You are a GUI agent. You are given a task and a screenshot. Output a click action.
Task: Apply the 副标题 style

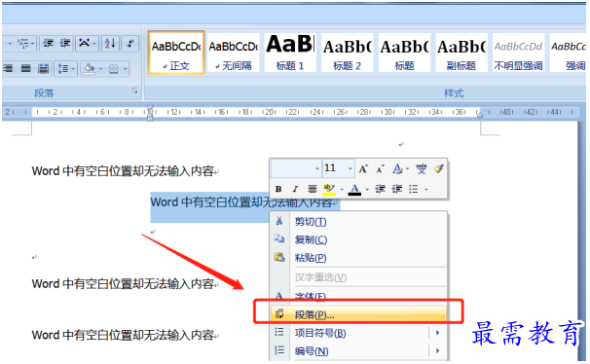click(461, 53)
